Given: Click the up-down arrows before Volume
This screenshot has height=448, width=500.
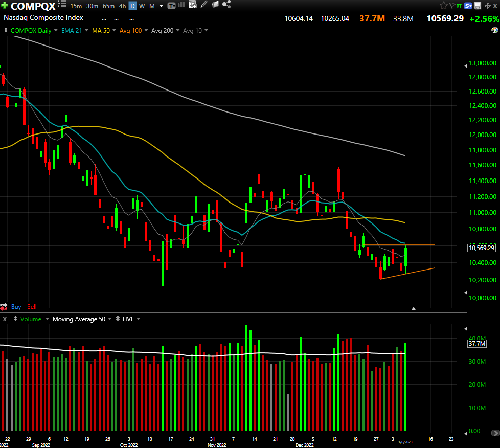Looking at the screenshot, I should coord(15,319).
